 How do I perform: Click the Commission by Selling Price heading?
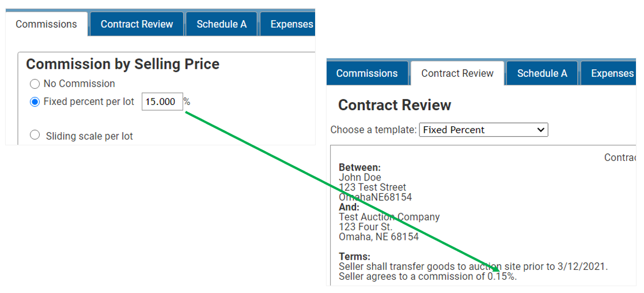122,64
